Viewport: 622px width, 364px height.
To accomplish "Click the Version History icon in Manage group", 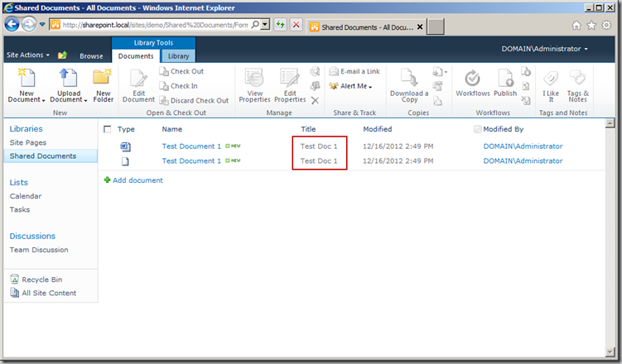I will (315, 71).
